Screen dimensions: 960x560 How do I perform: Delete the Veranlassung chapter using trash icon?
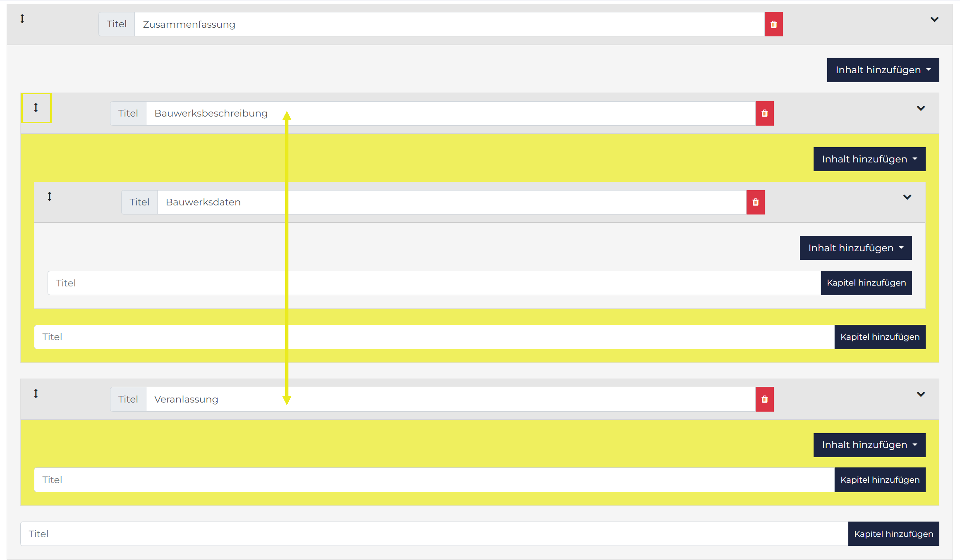pyautogui.click(x=764, y=399)
